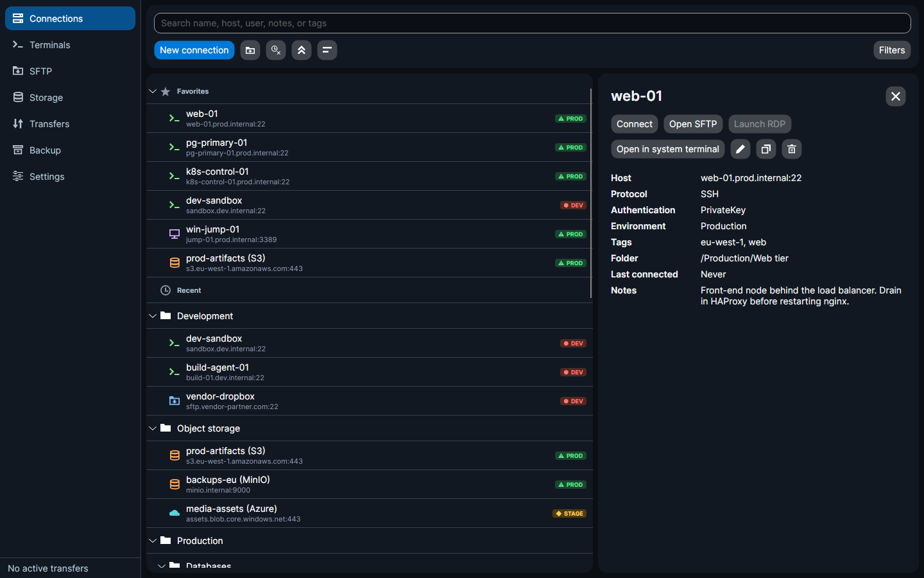The image size is (924, 578).
Task: Click the Connections sidebar icon
Action: (18, 19)
